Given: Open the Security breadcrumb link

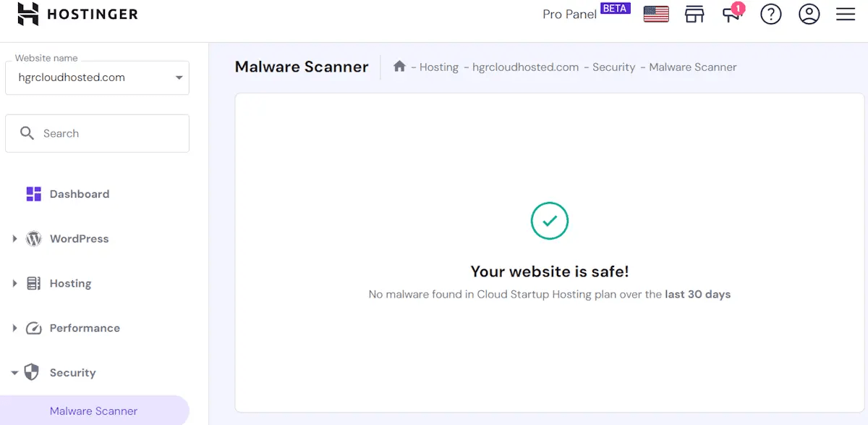Looking at the screenshot, I should pos(613,67).
